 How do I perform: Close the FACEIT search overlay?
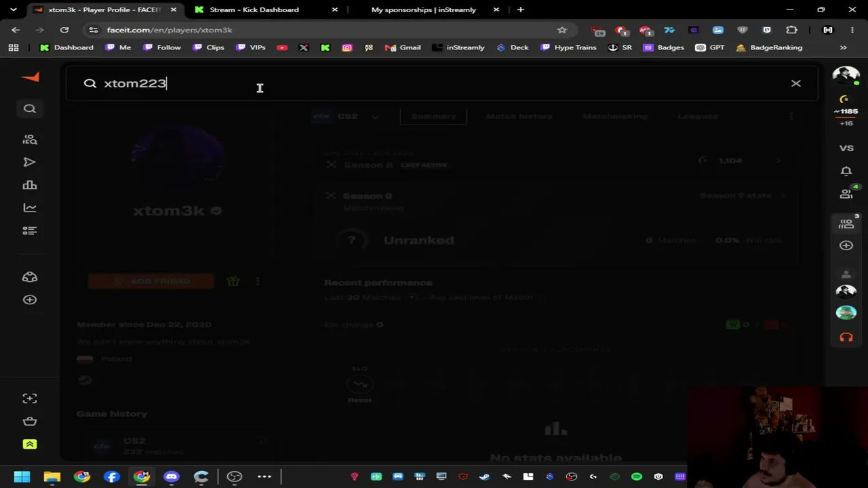click(x=795, y=83)
